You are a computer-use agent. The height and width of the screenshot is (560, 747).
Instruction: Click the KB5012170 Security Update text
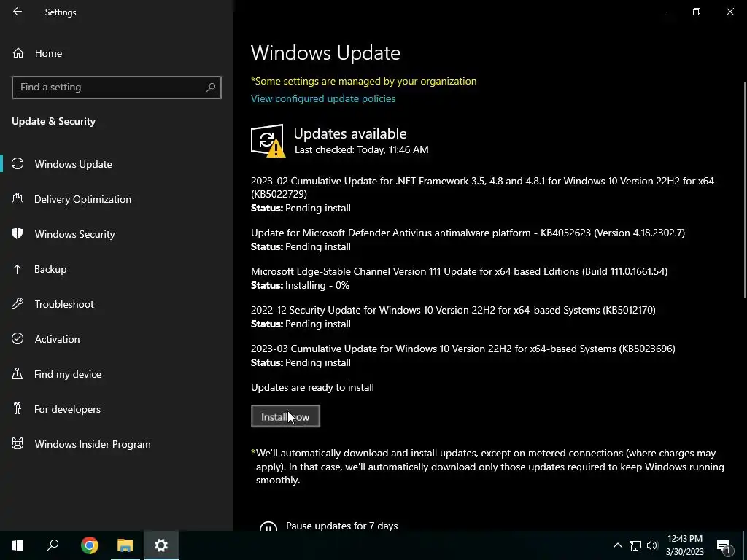[453, 310]
